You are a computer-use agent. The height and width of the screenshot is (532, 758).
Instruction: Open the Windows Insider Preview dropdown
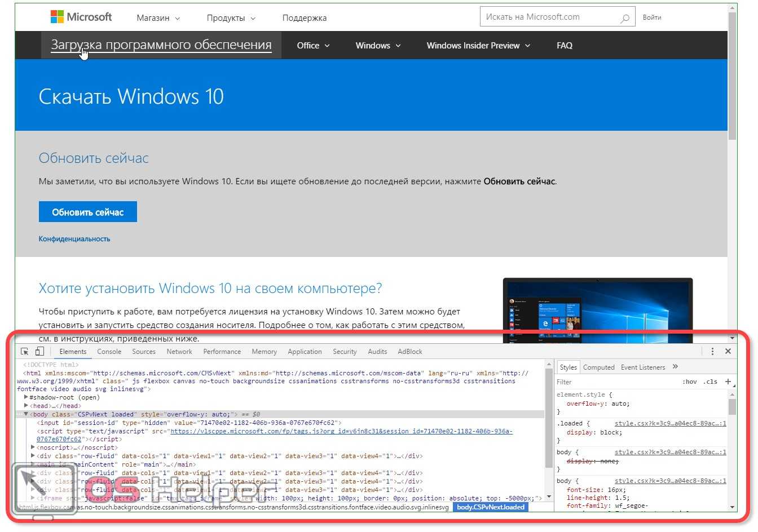[x=478, y=46]
